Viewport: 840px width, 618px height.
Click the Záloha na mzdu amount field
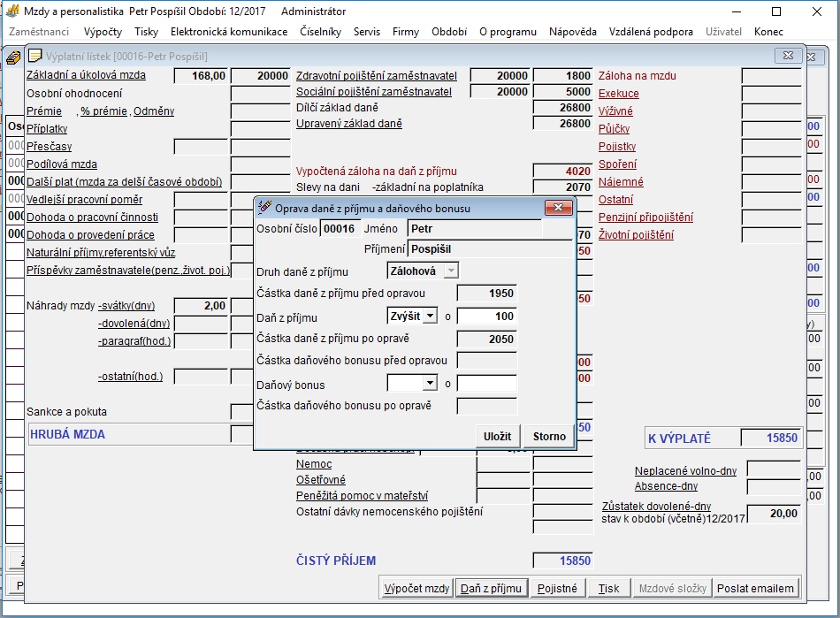[771, 75]
